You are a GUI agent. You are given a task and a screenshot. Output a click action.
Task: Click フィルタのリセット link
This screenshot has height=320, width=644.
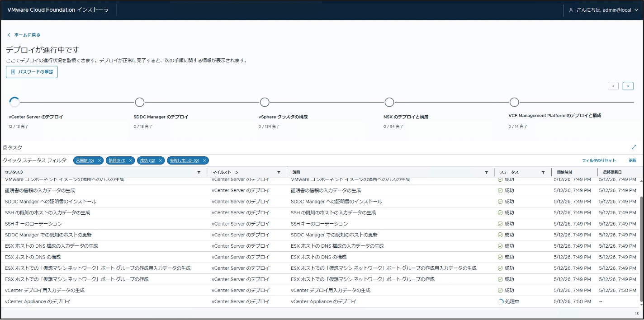[x=599, y=160]
